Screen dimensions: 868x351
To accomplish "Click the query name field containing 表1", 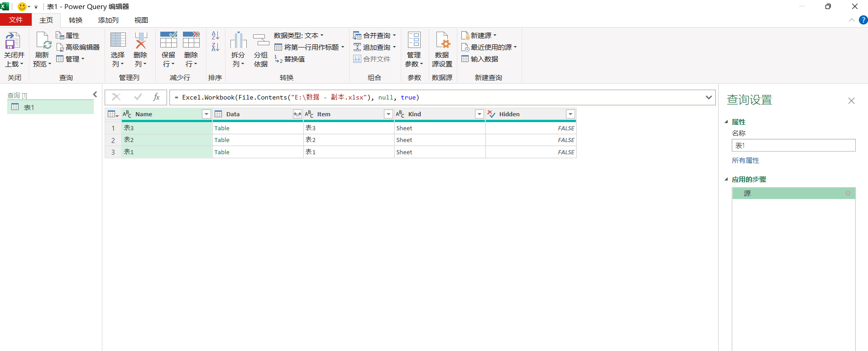I will pyautogui.click(x=793, y=145).
